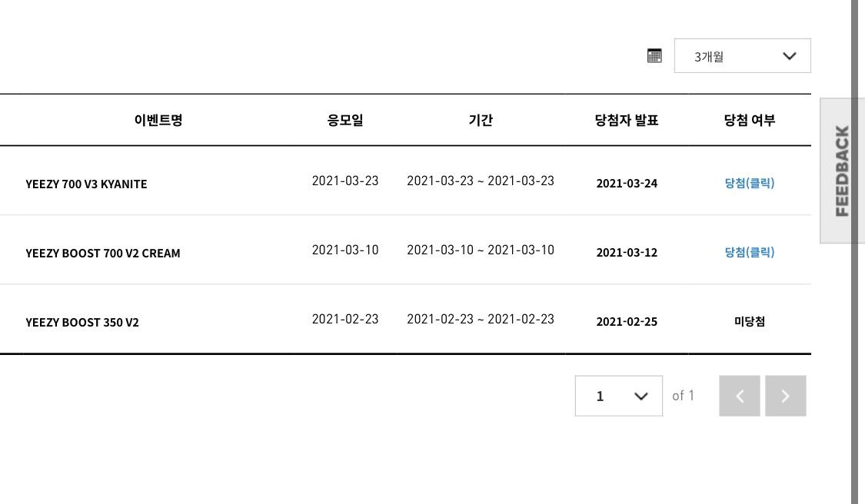The image size is (865, 504).
Task: Click the 응모일 column header
Action: [345, 120]
